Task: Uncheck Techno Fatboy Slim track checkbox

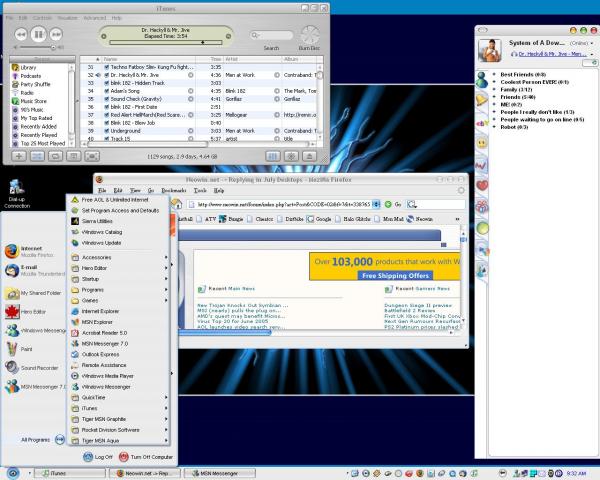Action: coord(107,67)
